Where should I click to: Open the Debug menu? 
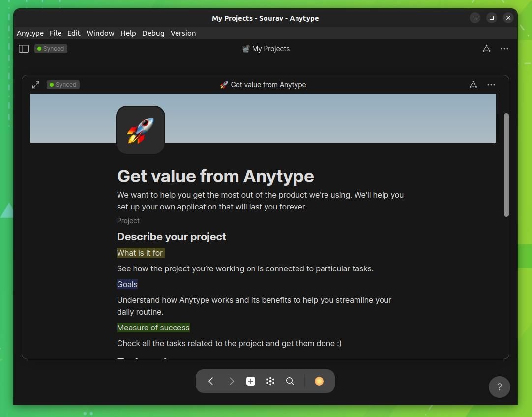[153, 33]
